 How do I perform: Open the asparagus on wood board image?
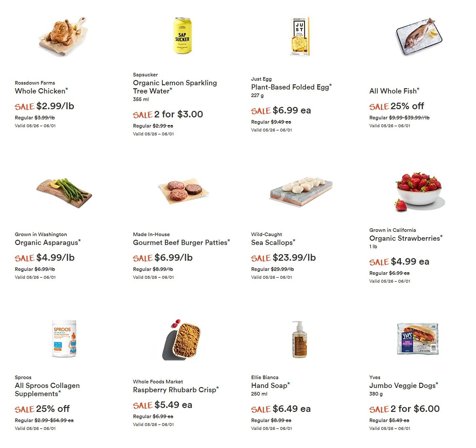[x=64, y=193]
